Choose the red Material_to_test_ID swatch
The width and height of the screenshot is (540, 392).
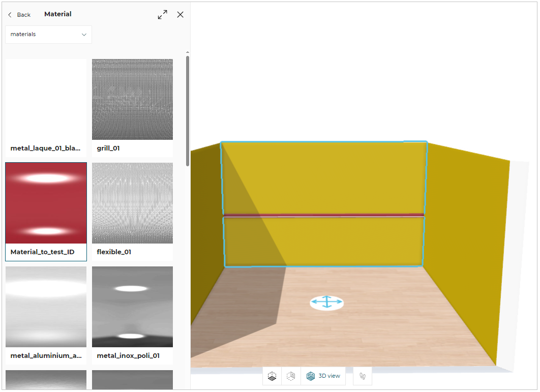(46, 203)
